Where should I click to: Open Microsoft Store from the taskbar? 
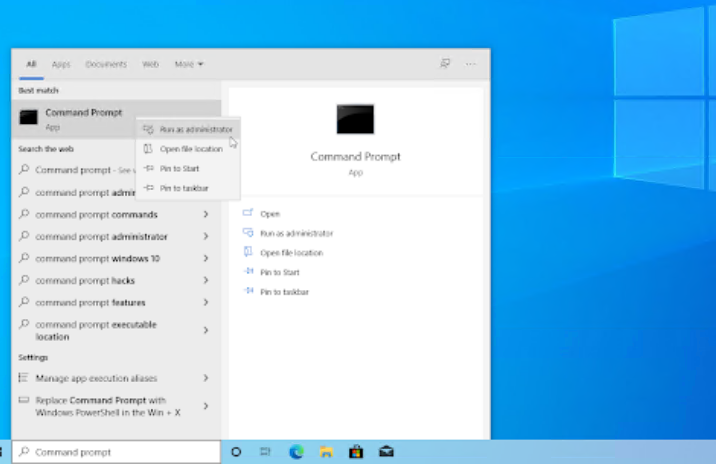click(355, 452)
